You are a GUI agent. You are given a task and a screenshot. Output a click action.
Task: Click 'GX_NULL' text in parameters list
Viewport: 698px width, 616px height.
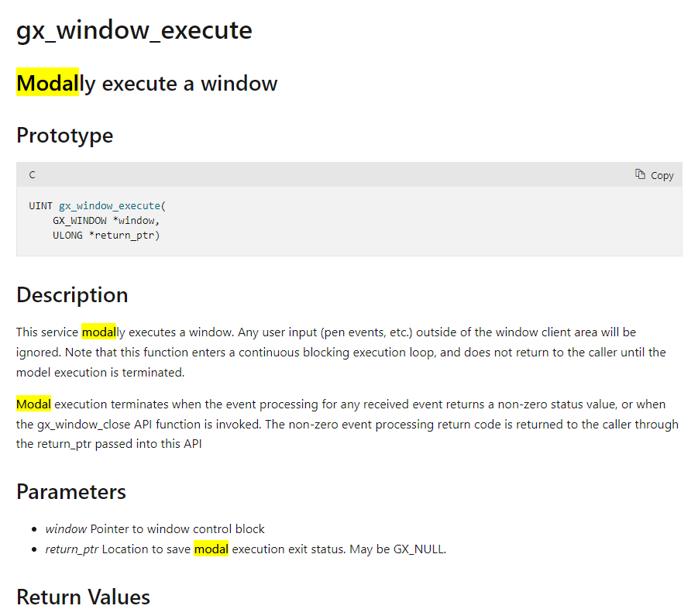[418, 549]
